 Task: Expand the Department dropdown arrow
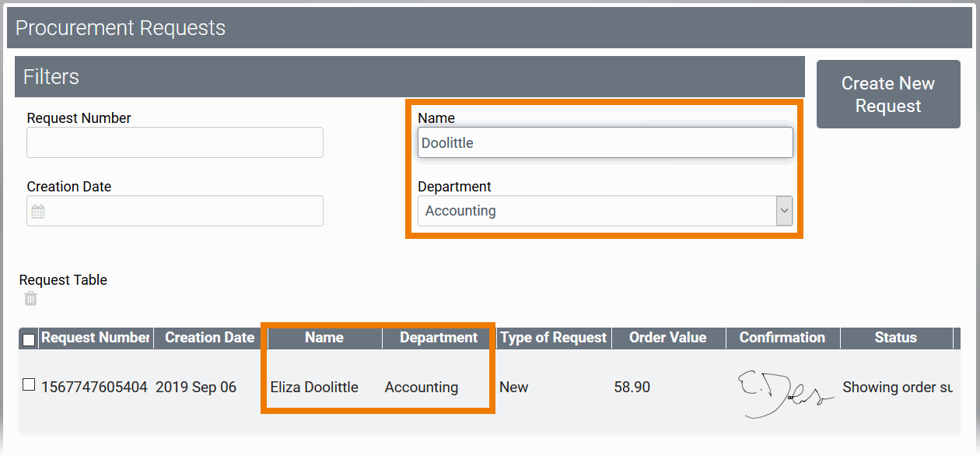coord(784,211)
